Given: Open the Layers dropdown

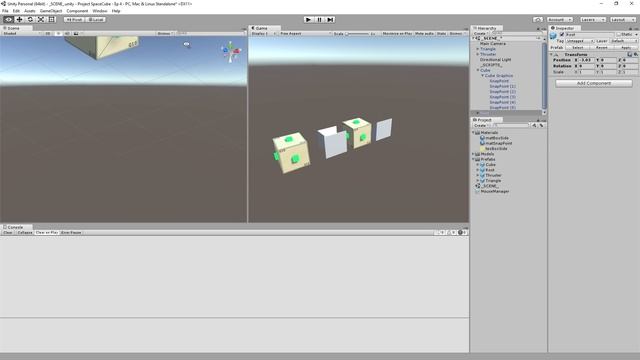Looking at the screenshot, I should click(592, 20).
